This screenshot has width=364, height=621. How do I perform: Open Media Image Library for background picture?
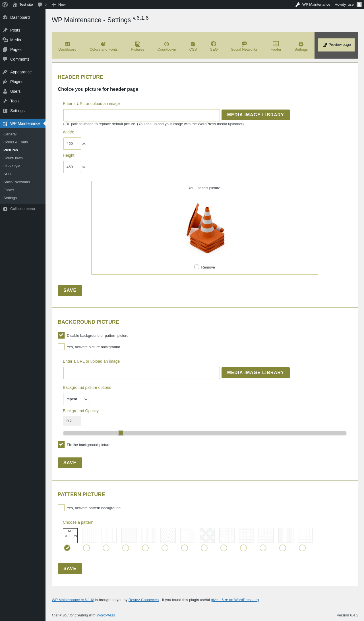pyautogui.click(x=256, y=373)
